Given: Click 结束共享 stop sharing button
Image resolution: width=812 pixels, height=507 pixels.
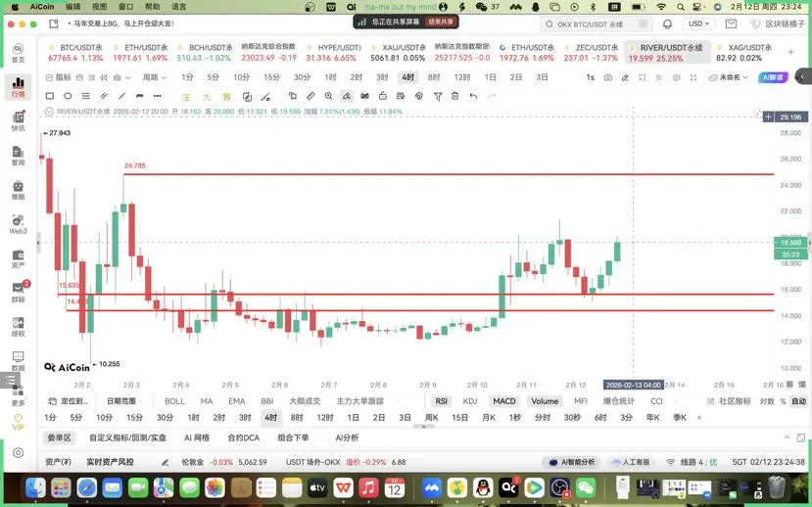Looking at the screenshot, I should point(441,22).
